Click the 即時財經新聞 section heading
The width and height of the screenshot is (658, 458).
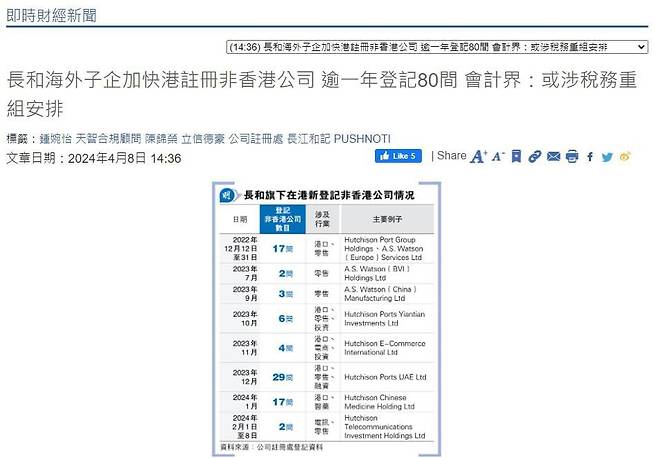[x=52, y=16]
